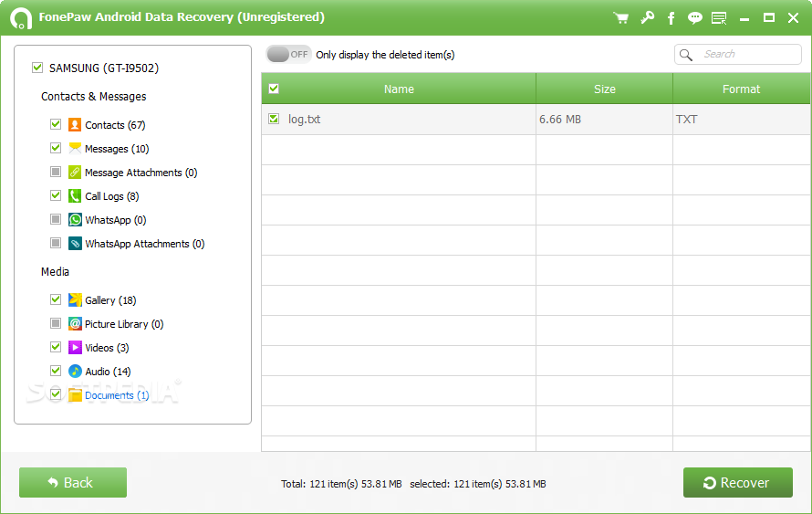Uncheck the Documents (1) checkbox
This screenshot has width=812, height=514.
(56, 394)
